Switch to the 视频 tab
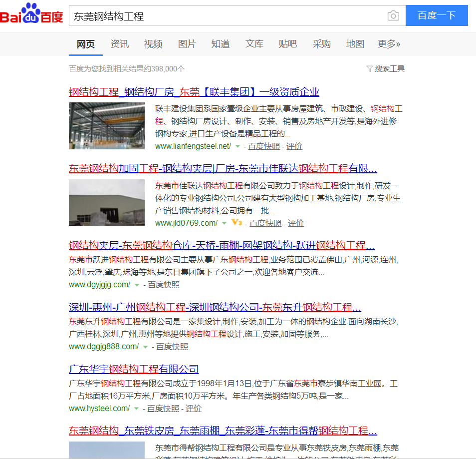476x459 pixels. pos(153,44)
